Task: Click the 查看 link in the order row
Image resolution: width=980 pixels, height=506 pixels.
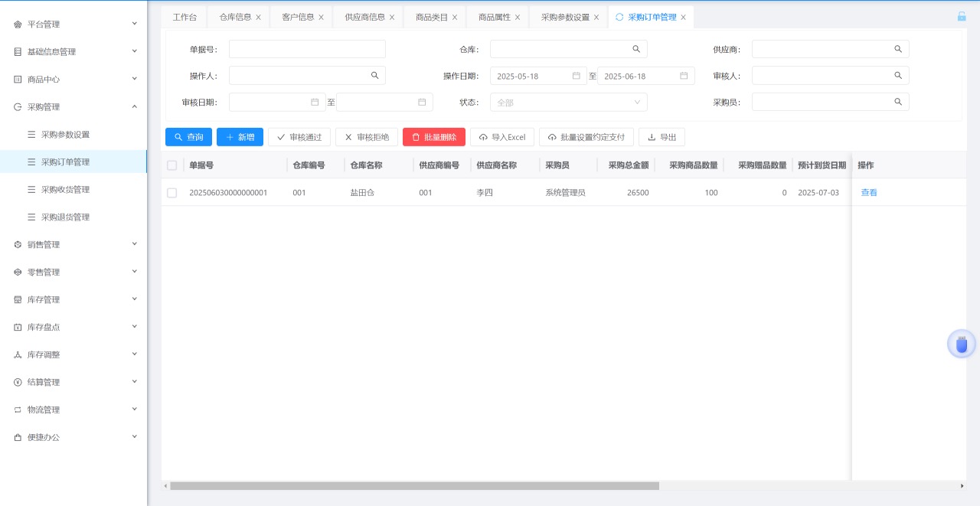Action: coord(869,193)
